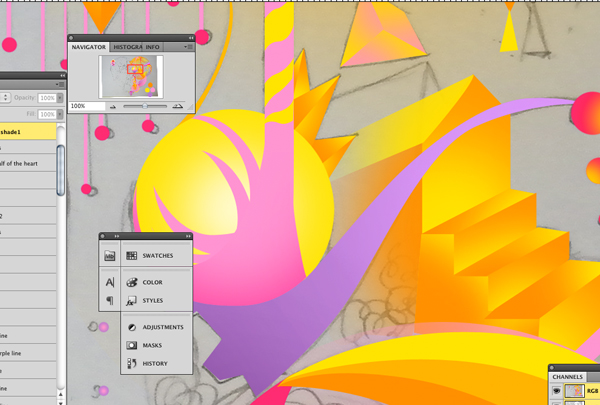600x405 pixels.
Task: Select the RGB channel label
Action: tap(592, 391)
